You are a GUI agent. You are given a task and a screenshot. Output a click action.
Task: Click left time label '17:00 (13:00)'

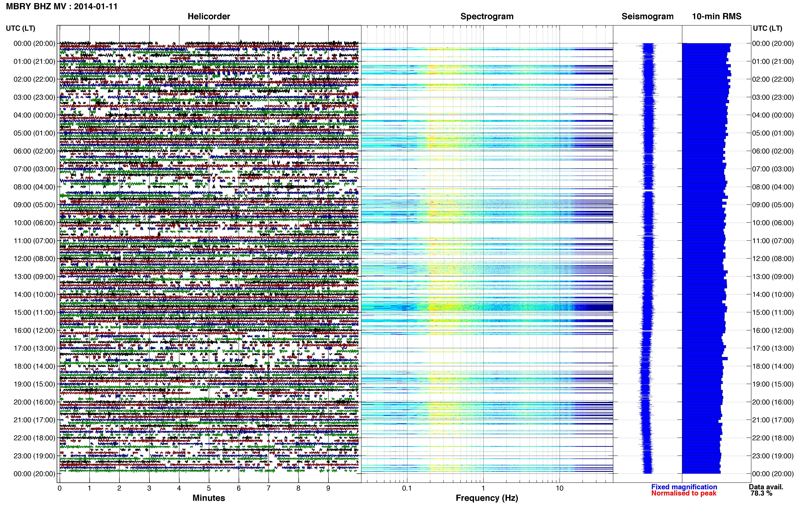[x=34, y=348]
